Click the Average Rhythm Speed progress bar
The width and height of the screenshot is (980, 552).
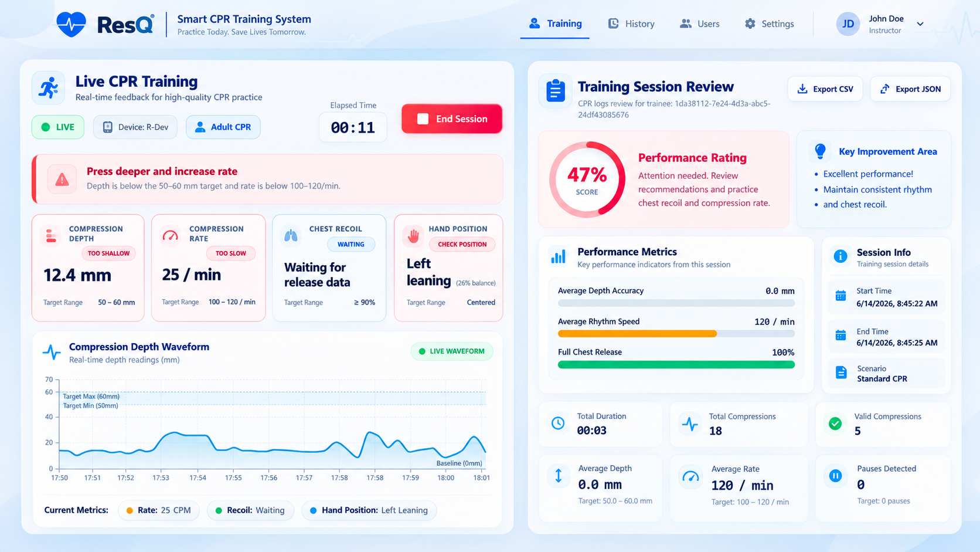click(x=676, y=333)
